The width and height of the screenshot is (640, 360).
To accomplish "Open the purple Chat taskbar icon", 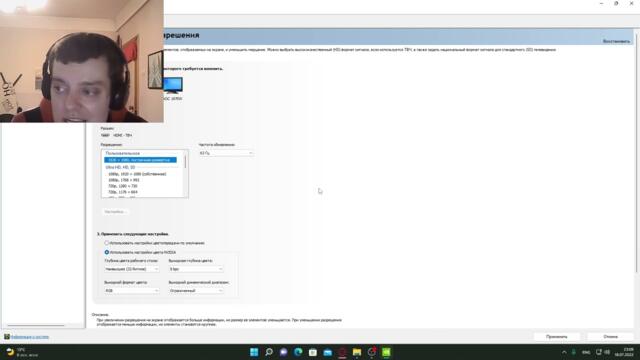I will [x=283, y=352].
